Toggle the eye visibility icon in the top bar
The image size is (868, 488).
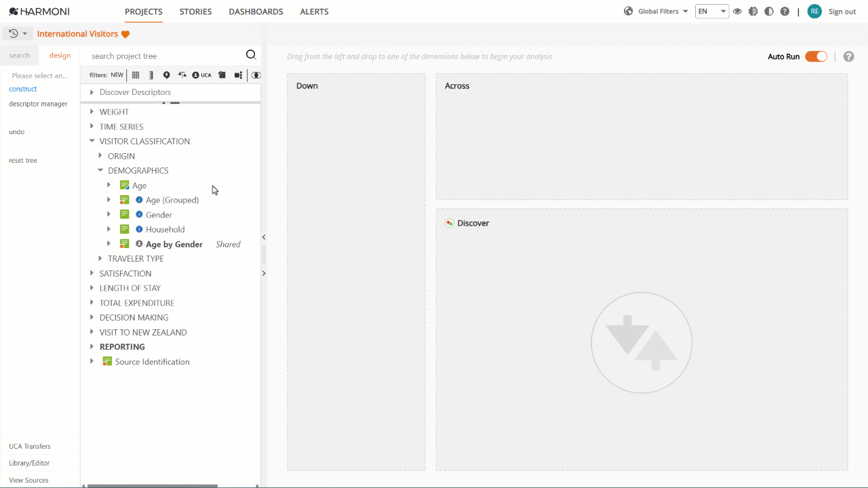pos(737,12)
